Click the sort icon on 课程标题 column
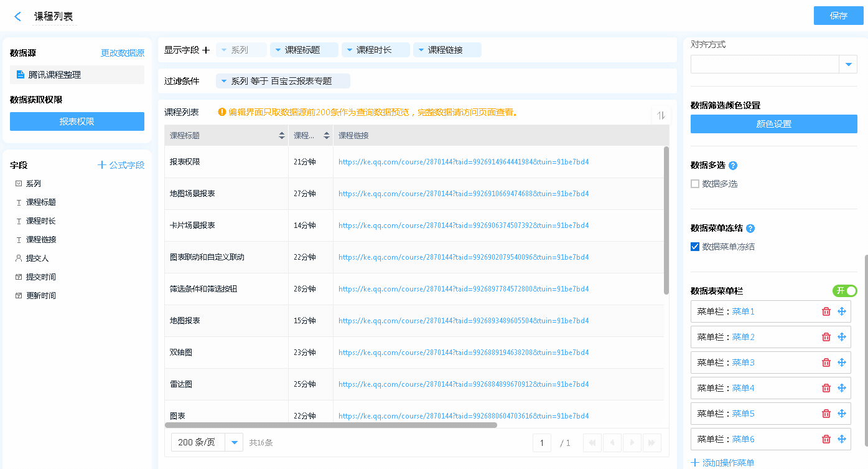868x469 pixels. tap(281, 135)
